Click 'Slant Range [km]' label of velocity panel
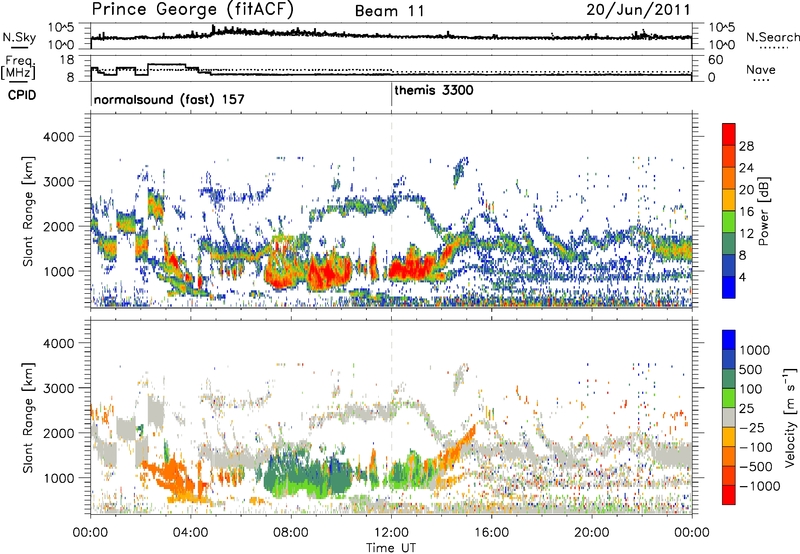The height and width of the screenshot is (554, 800). pyautogui.click(x=28, y=417)
